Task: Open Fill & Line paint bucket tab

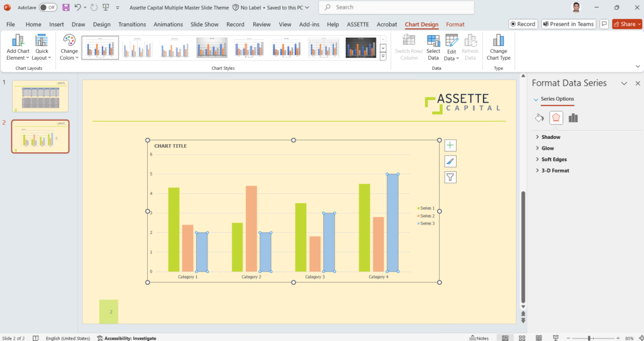Action: click(x=539, y=118)
